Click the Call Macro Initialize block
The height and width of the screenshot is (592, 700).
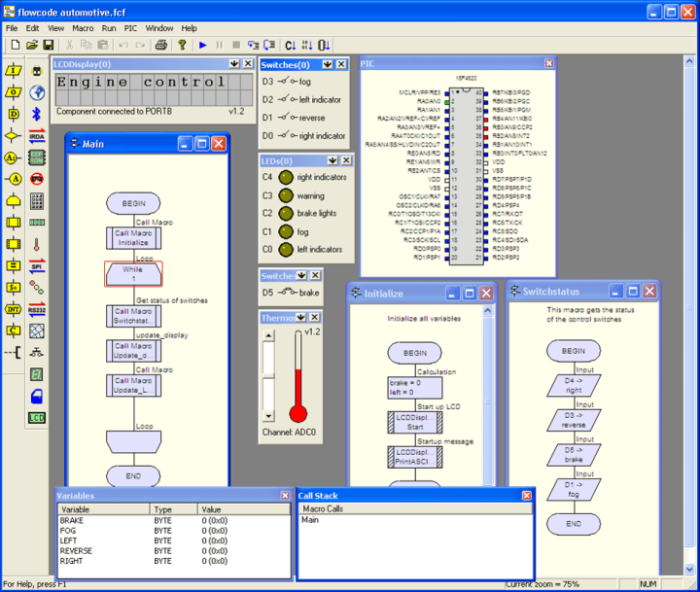[133, 238]
